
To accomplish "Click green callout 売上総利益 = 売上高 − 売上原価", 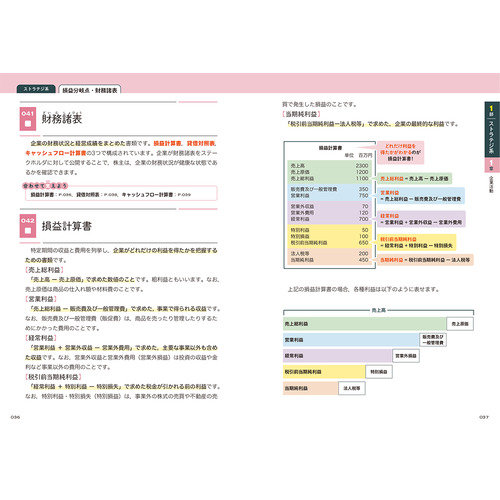I will click(x=415, y=179).
